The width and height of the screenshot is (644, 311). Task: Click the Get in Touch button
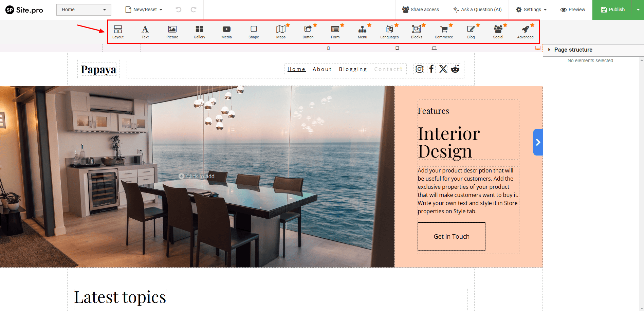point(451,236)
